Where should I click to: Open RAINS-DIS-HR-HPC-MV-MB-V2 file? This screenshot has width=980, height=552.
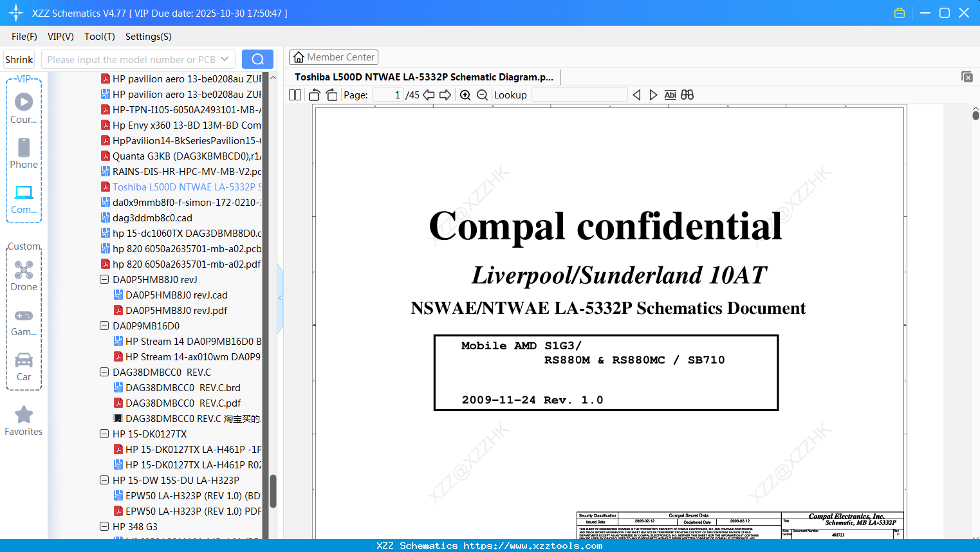point(181,172)
